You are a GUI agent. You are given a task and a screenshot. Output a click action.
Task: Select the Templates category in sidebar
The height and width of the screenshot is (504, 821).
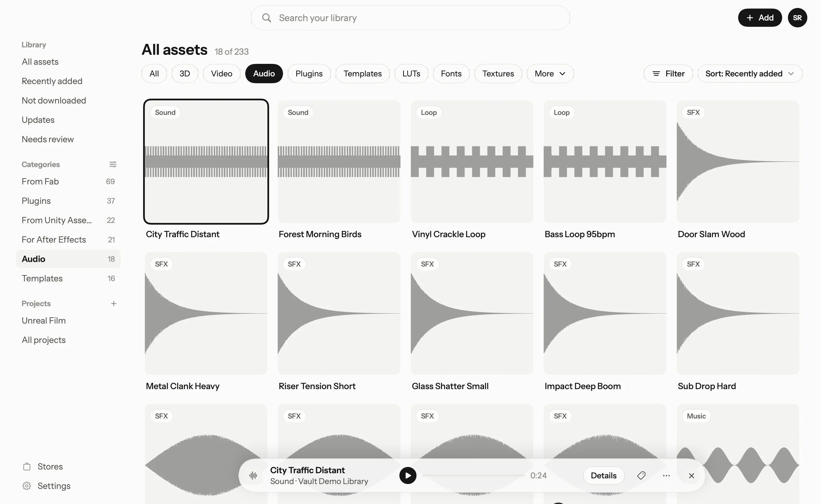pos(68,278)
